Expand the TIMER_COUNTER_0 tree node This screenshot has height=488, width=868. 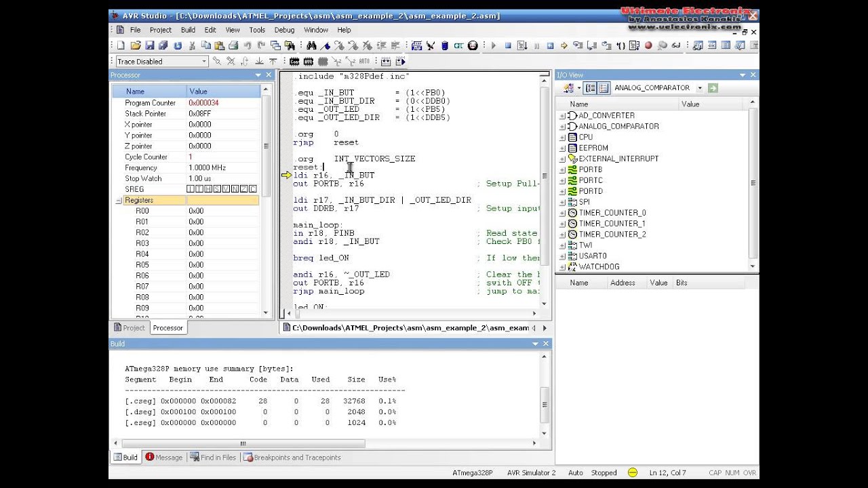[562, 213]
